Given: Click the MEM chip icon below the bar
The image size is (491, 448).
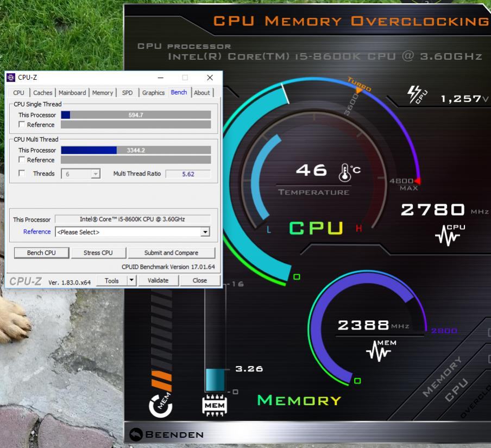Looking at the screenshot, I should point(215,406).
